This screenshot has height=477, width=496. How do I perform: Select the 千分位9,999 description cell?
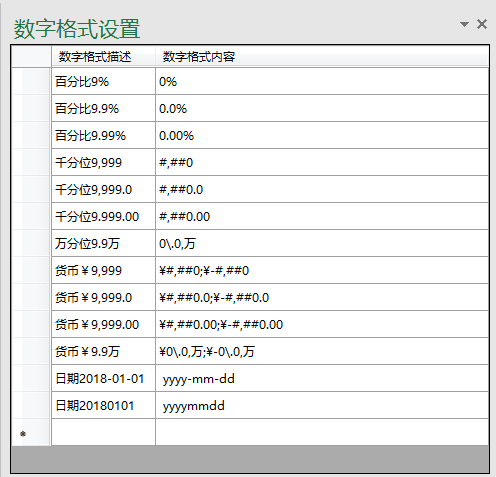tap(103, 163)
